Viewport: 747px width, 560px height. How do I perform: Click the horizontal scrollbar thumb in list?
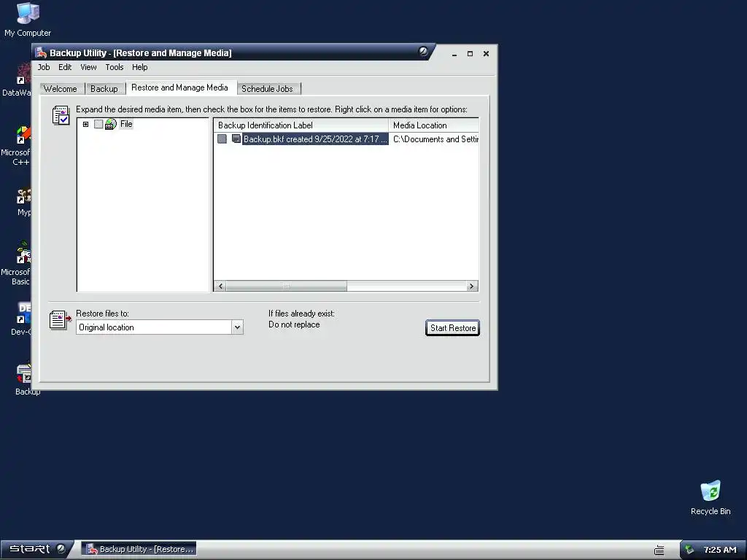point(286,286)
